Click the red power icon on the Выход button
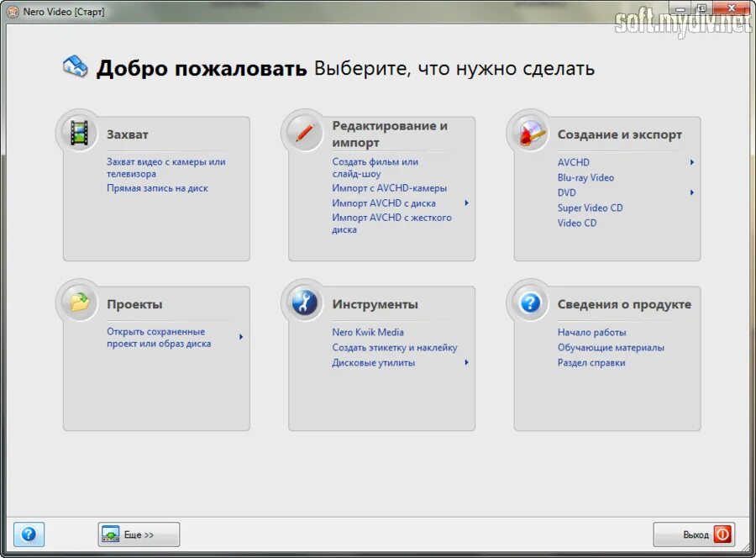Image resolution: width=756 pixels, height=558 pixels. [x=722, y=534]
